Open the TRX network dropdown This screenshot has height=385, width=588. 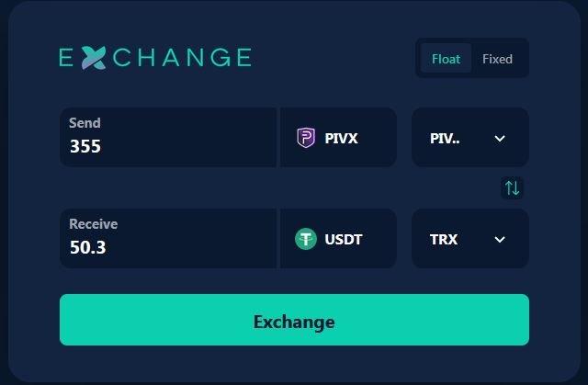pyautogui.click(x=469, y=239)
